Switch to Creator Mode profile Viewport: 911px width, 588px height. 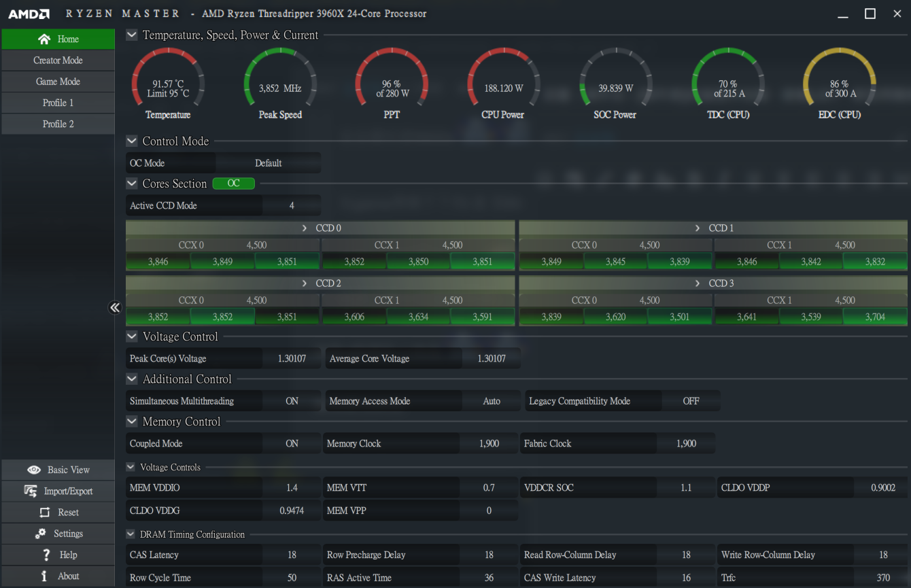click(x=58, y=60)
